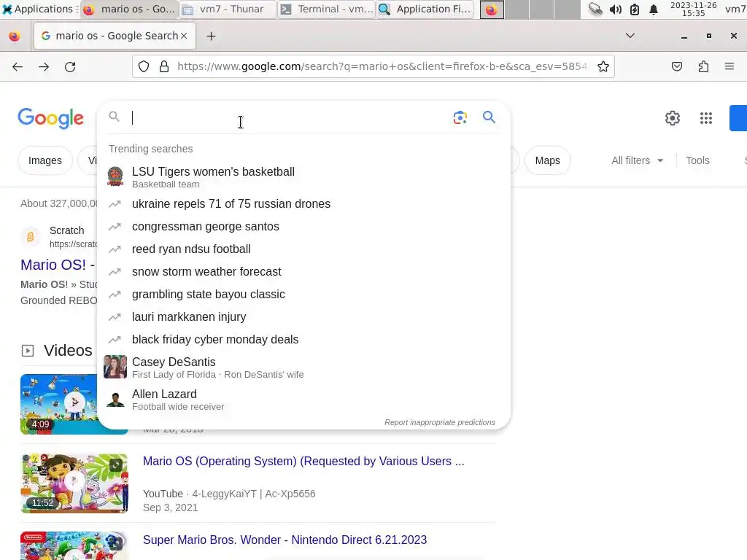The width and height of the screenshot is (747, 560).
Task: Pick snow storm weather forecast suggestion
Action: click(x=303, y=271)
